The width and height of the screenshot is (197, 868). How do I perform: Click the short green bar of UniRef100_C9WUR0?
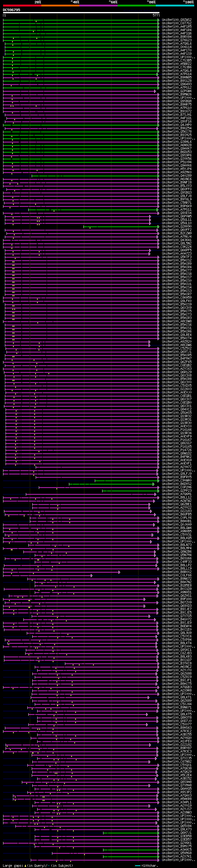point(127,481)
